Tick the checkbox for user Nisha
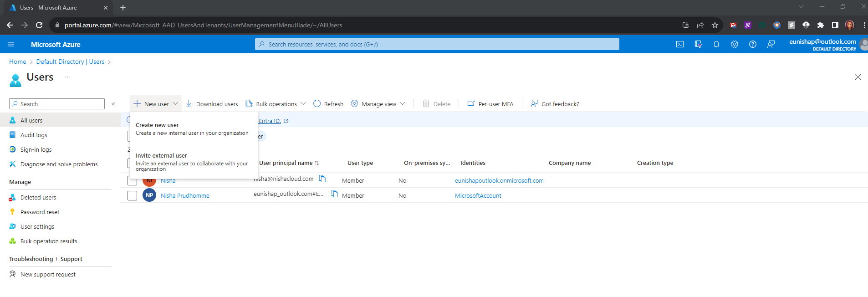 pyautogui.click(x=132, y=182)
